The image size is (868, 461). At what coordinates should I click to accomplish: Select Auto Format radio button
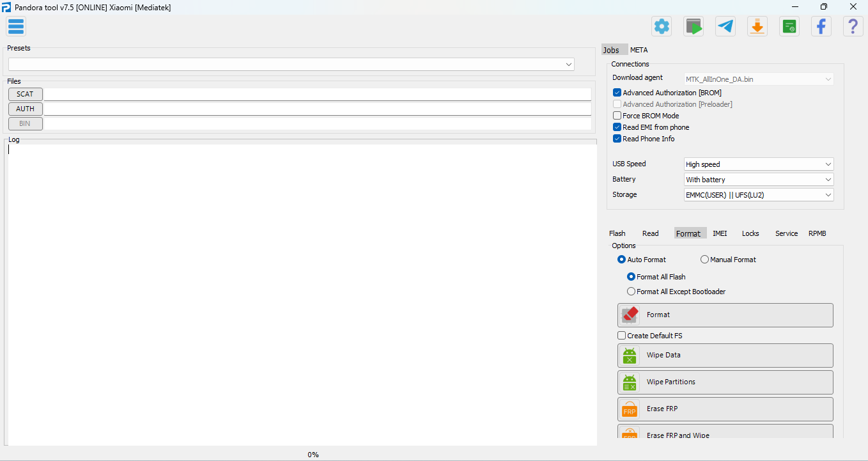tap(621, 260)
